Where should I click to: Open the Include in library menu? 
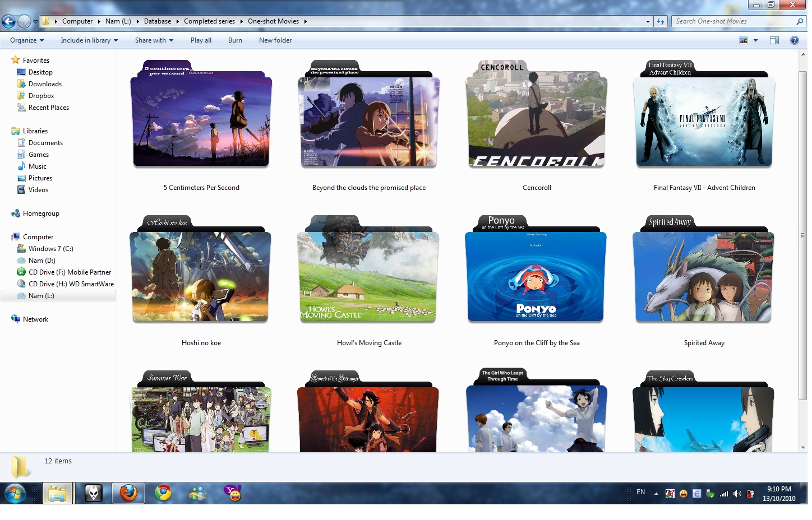point(88,40)
